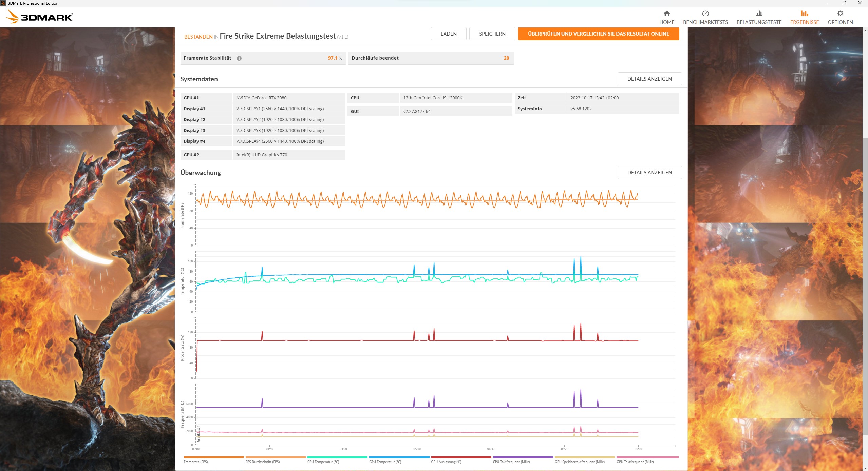The width and height of the screenshot is (868, 471).
Task: Click GPU-Temperatur blue legend swatch
Action: click(x=399, y=457)
